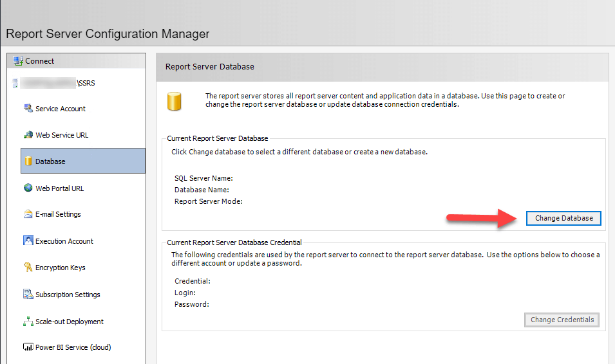This screenshot has width=615, height=364.
Task: Click the large database icon in header
Action: [x=174, y=101]
